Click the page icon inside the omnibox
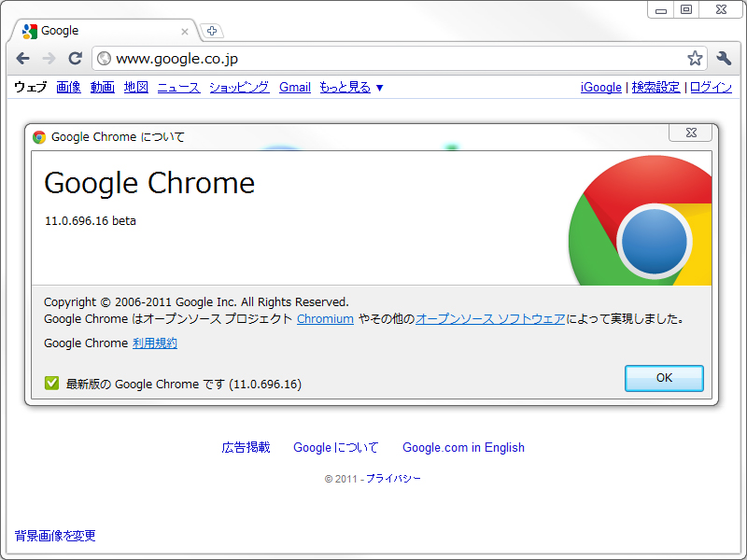Image resolution: width=747 pixels, height=560 pixels. 104,57
